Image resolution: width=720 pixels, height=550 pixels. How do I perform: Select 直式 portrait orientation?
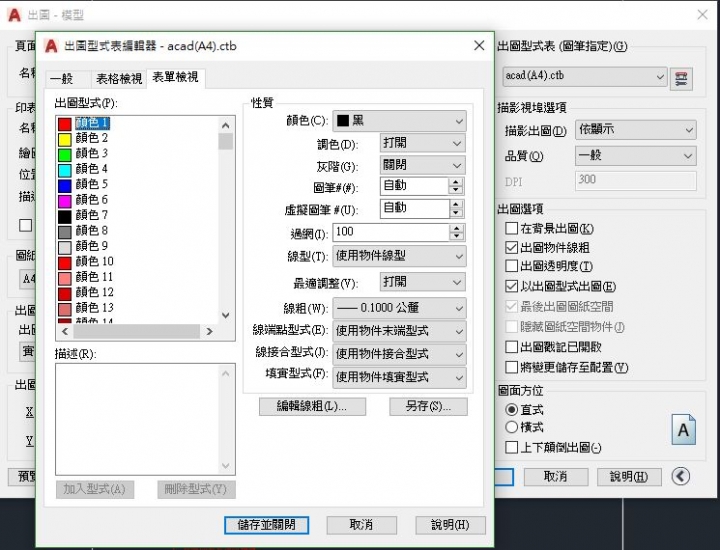point(512,409)
